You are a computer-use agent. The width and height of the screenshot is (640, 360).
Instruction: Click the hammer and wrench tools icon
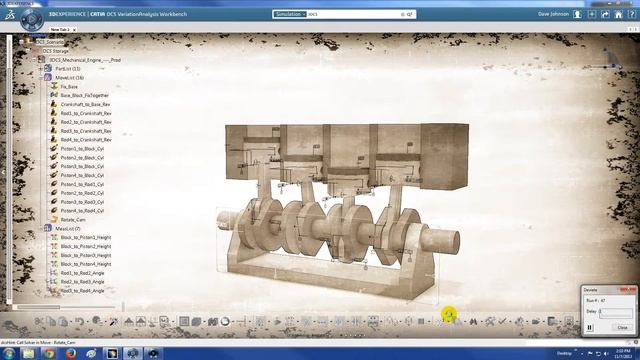489,322
